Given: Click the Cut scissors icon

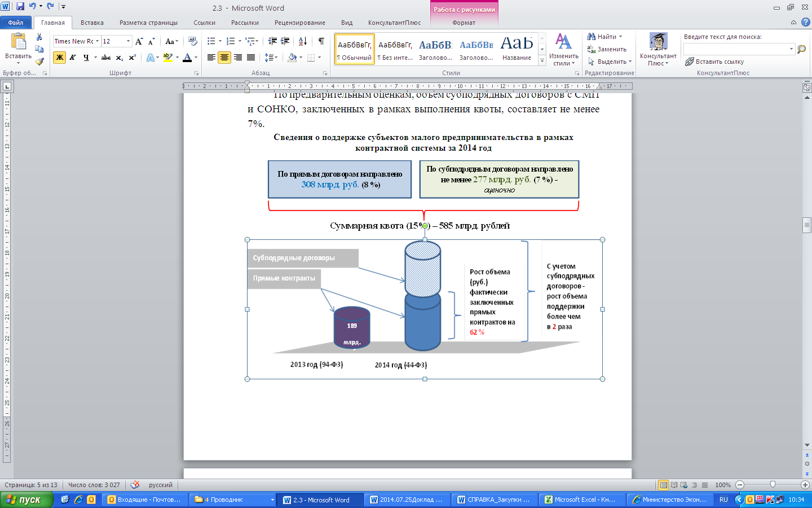Looking at the screenshot, I should point(39,37).
